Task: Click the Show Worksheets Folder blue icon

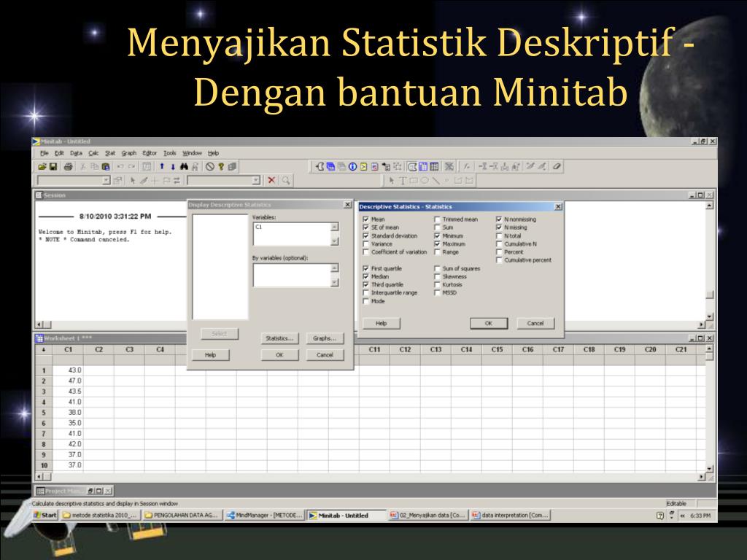Action: point(330,167)
